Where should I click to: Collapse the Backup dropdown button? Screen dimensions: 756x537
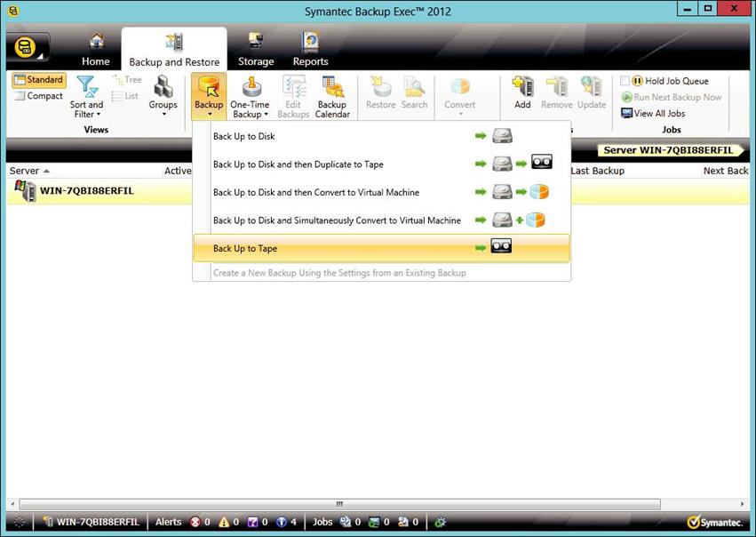[209, 96]
